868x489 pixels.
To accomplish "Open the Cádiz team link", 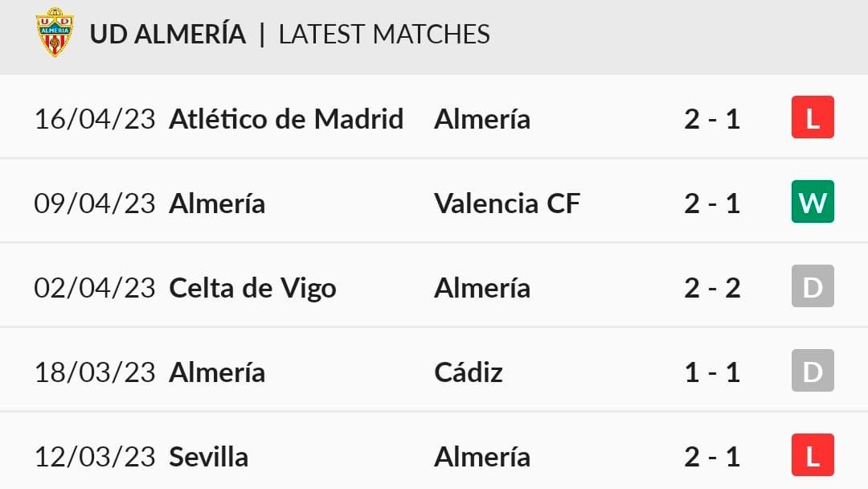I will pos(469,372).
